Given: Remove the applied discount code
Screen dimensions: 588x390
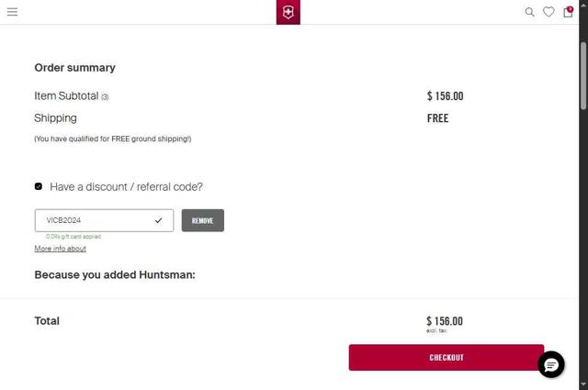Looking at the screenshot, I should click(202, 220).
